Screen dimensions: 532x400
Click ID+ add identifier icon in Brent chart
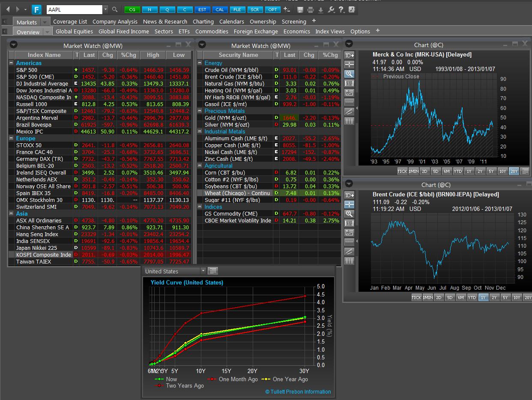click(x=349, y=195)
